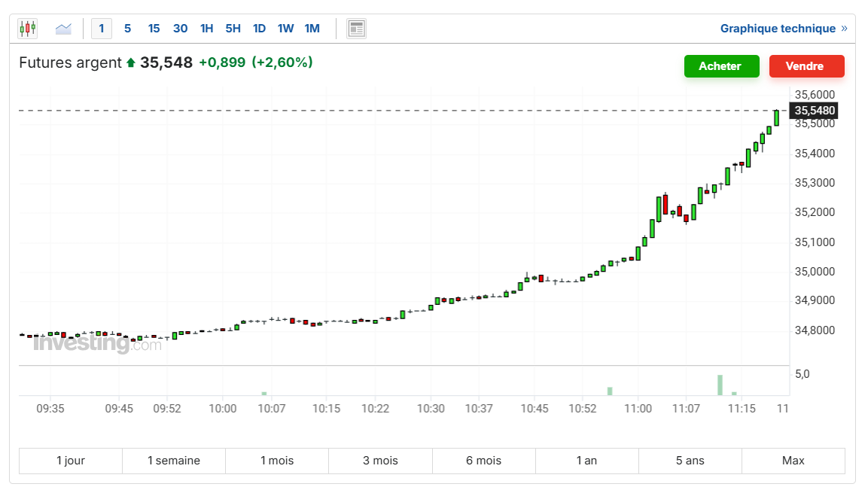Select the 1D interval

click(259, 29)
